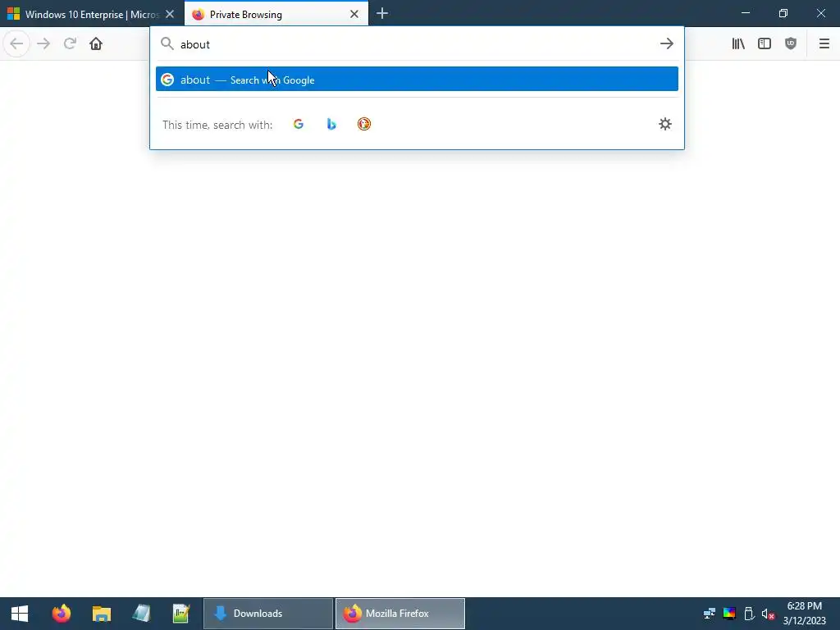
Task: Open the Firefox hamburger application menu
Action: (x=824, y=43)
